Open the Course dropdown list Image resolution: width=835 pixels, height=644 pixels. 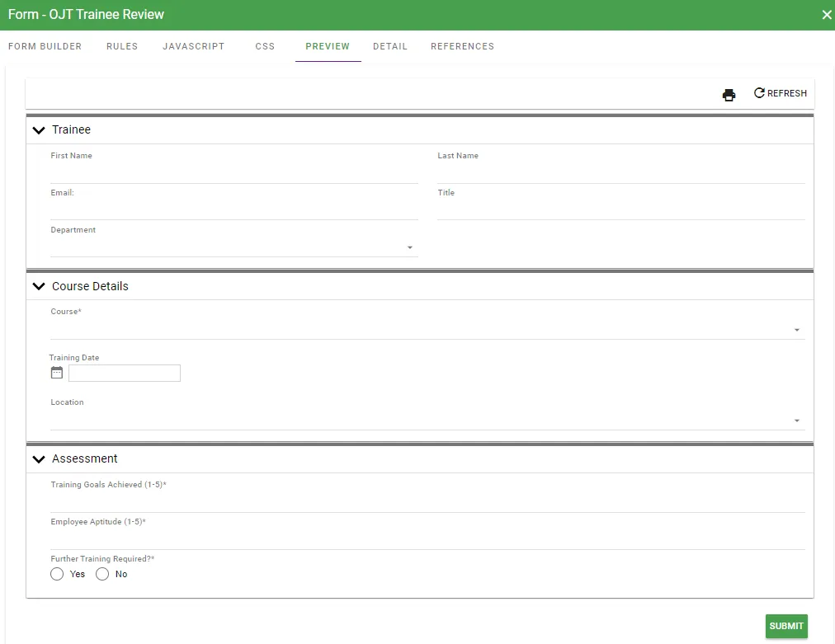click(x=797, y=330)
